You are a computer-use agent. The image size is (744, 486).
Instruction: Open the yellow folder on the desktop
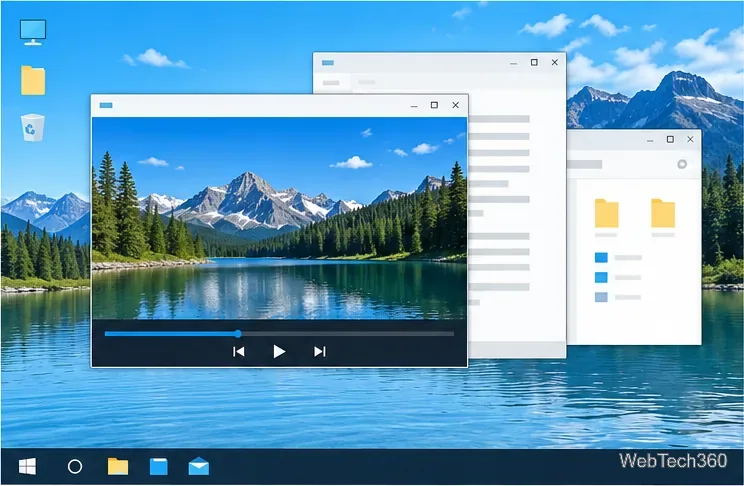[x=33, y=80]
